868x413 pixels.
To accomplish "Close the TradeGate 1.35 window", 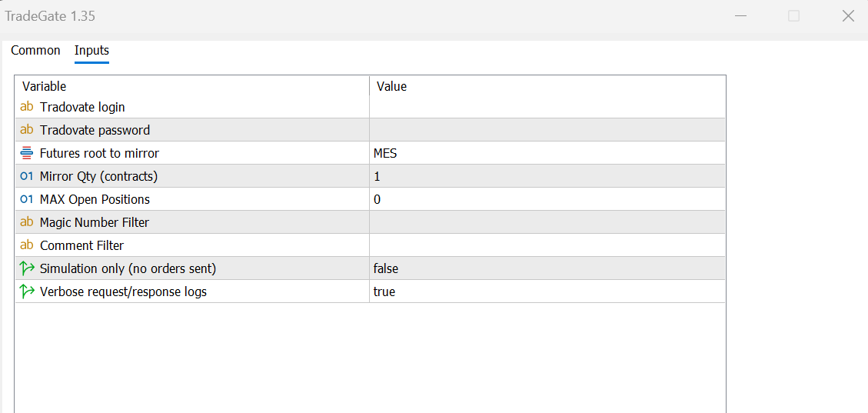I will 848,16.
